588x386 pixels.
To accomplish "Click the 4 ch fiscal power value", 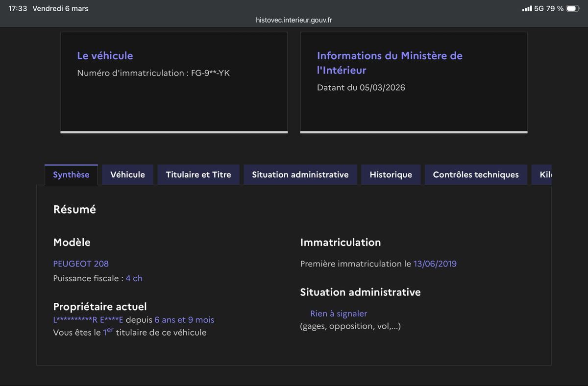I will pos(134,278).
